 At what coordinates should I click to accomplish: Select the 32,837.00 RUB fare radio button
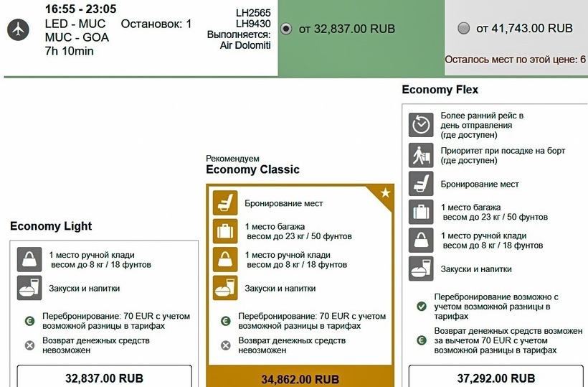point(286,29)
